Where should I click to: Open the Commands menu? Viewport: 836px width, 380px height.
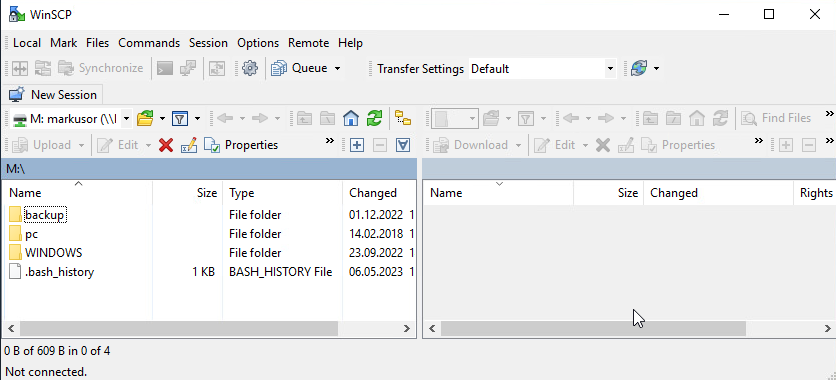[x=149, y=43]
